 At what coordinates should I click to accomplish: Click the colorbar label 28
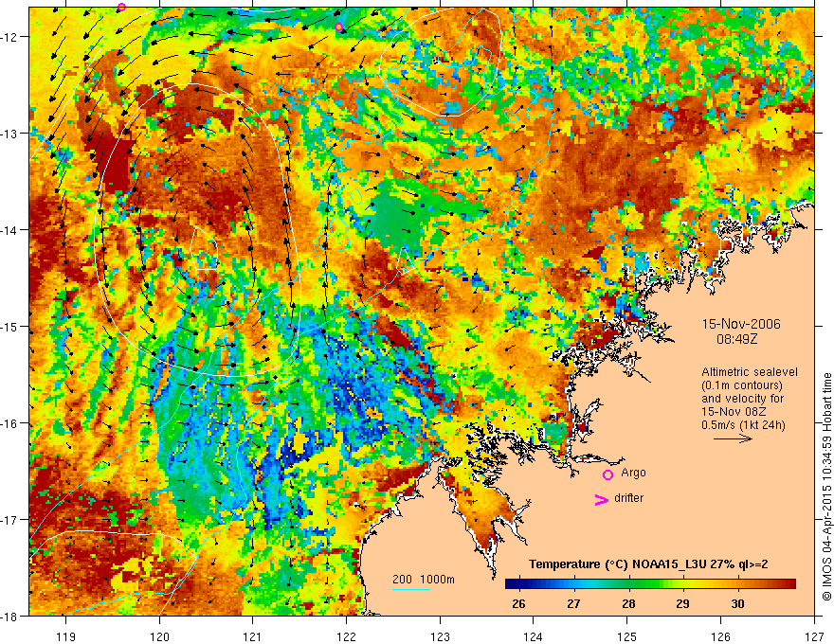click(628, 603)
